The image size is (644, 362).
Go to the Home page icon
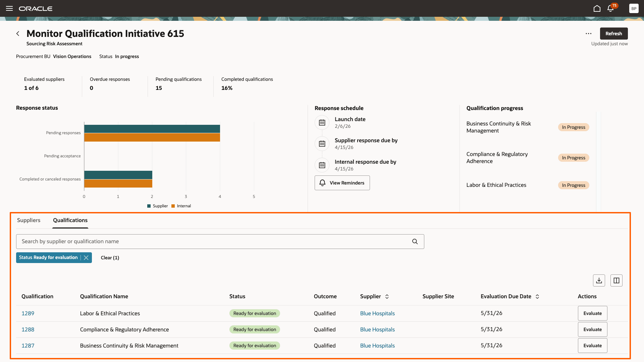coord(597,8)
